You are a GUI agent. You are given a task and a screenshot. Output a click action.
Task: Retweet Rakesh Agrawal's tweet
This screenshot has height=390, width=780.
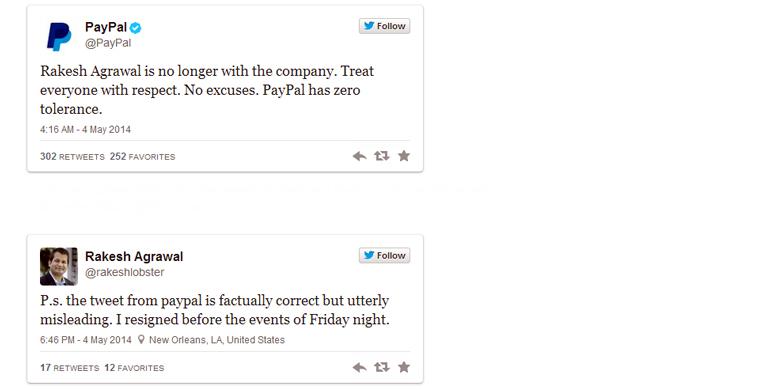click(382, 368)
